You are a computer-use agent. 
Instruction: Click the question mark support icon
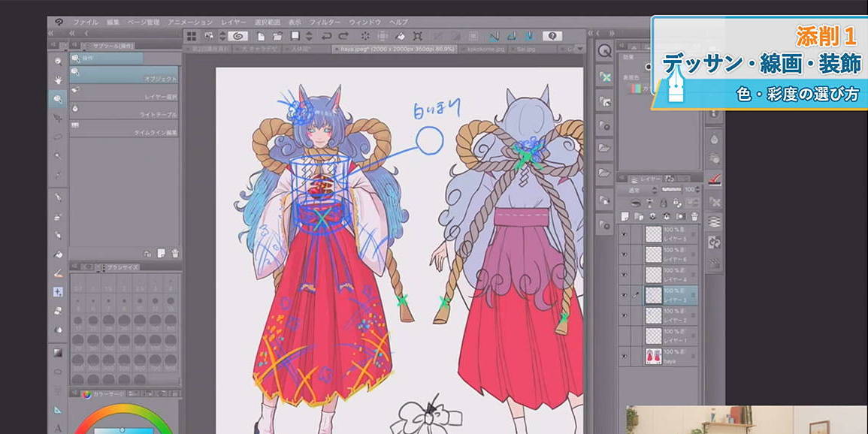552,37
